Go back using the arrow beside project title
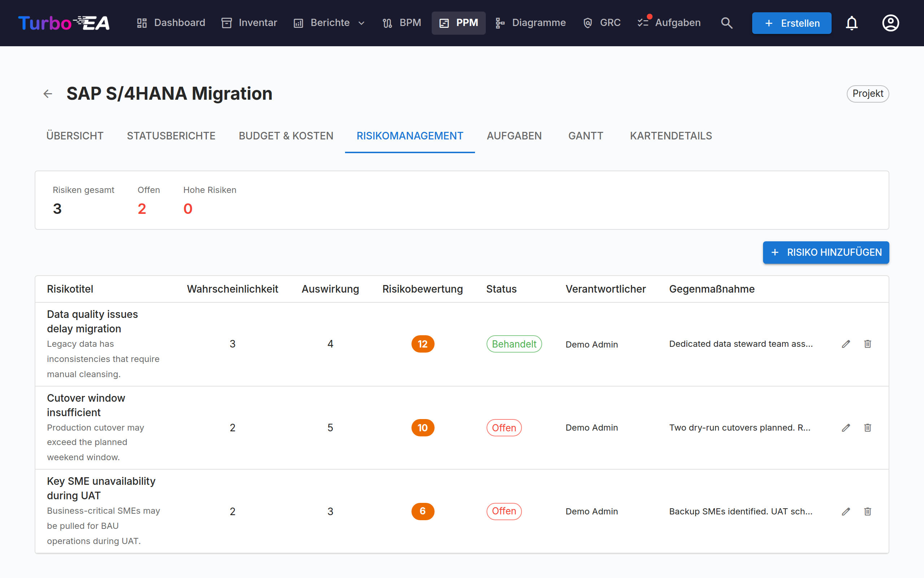924x578 pixels. [x=48, y=94]
